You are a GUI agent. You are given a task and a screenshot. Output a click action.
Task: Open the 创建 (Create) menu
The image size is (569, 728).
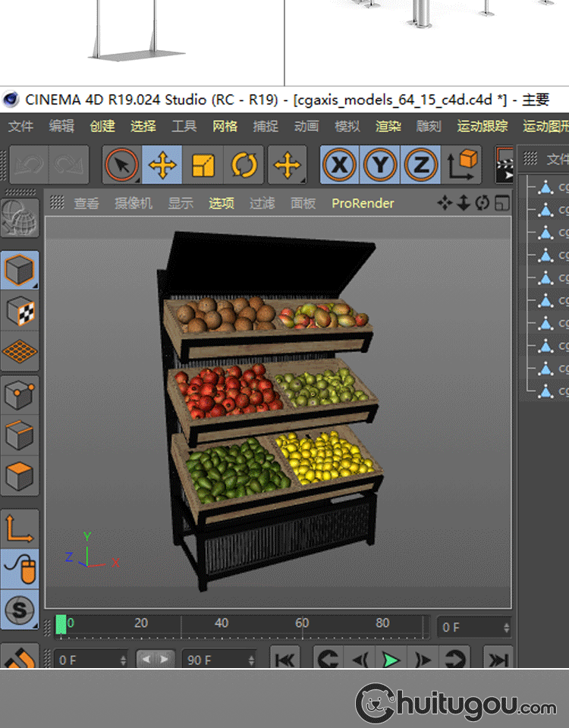102,126
